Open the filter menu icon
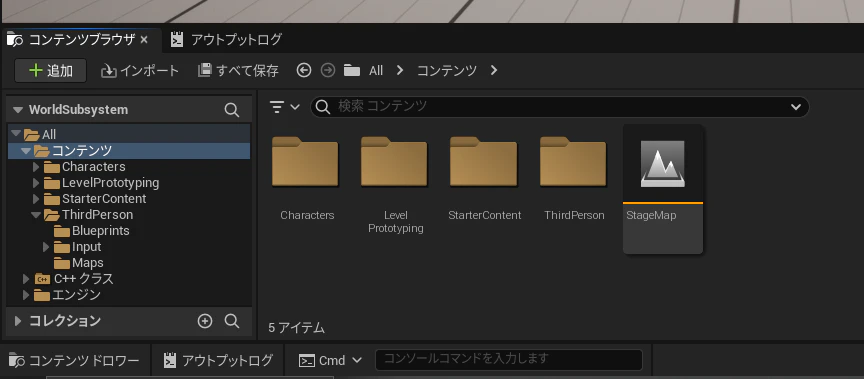Image resolution: width=864 pixels, height=379 pixels. coord(284,107)
